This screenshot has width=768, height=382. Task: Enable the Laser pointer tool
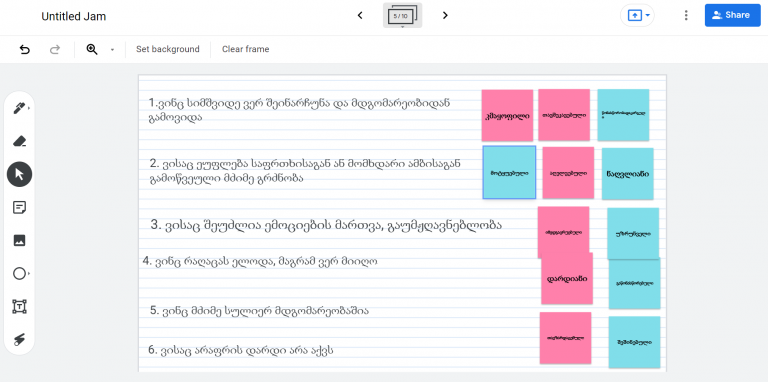coord(19,339)
